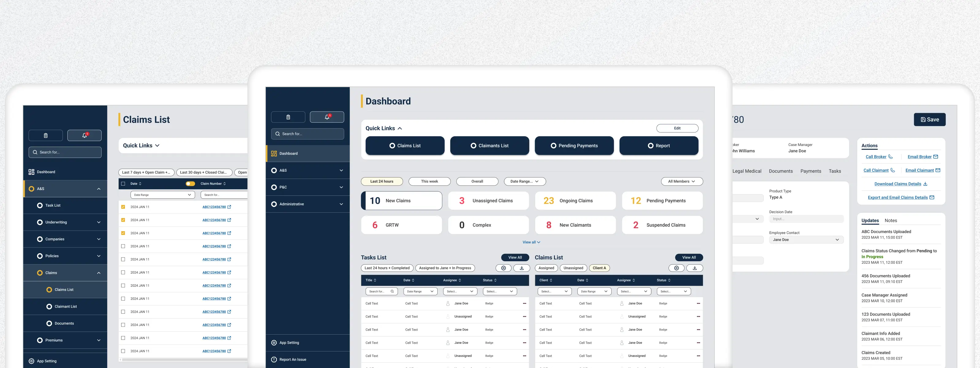
Task: Open the Date Range filter dropdown
Action: (525, 181)
